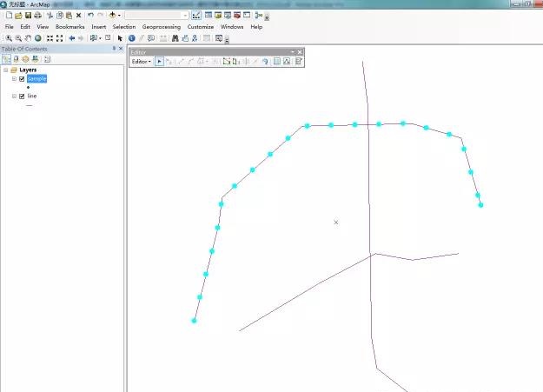Viewport: 543px width, 392px height.
Task: Switch to List By Source
Action: pyautogui.click(x=16, y=59)
